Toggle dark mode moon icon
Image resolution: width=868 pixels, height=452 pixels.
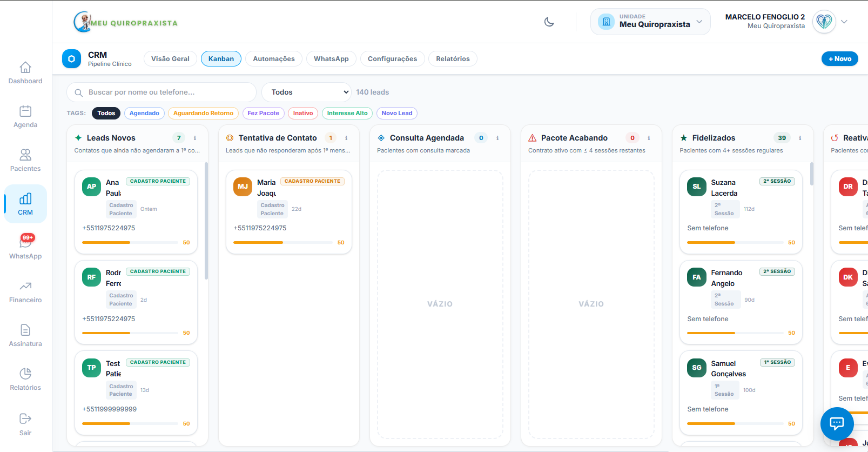tap(549, 22)
